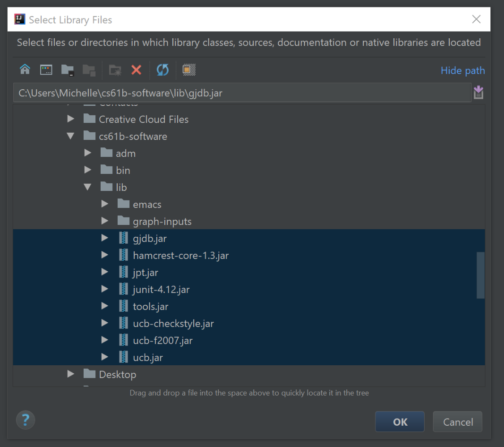This screenshot has width=504, height=447.
Task: Confirm selection with the OK button
Action: (400, 422)
